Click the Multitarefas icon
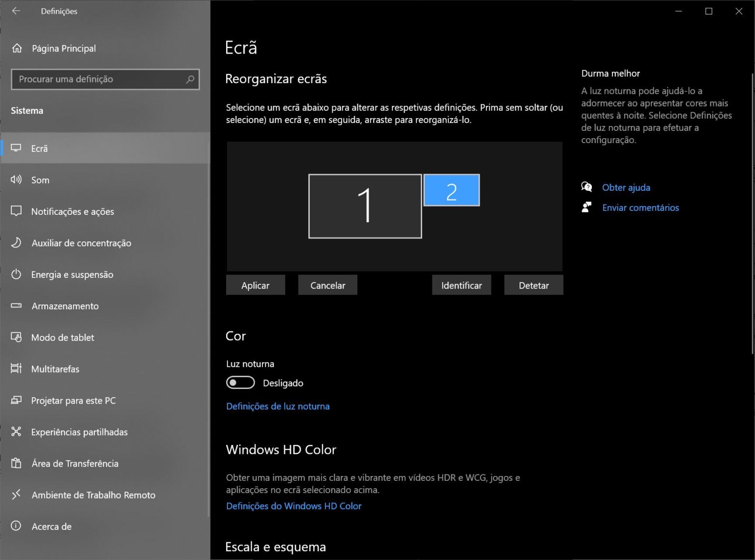Screen dimensions: 755x560 (16, 368)
